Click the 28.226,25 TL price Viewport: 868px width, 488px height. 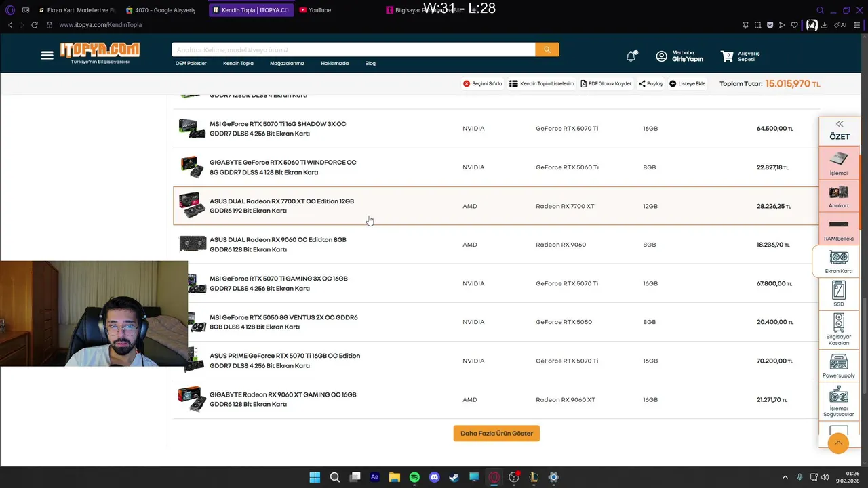click(x=774, y=206)
